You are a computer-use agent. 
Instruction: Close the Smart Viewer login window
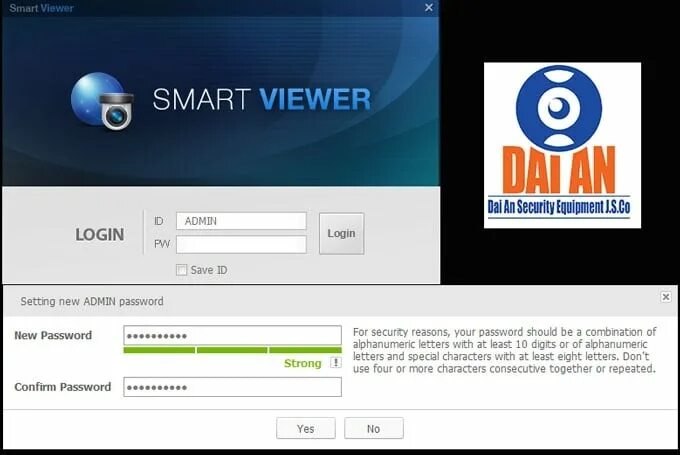coord(428,7)
